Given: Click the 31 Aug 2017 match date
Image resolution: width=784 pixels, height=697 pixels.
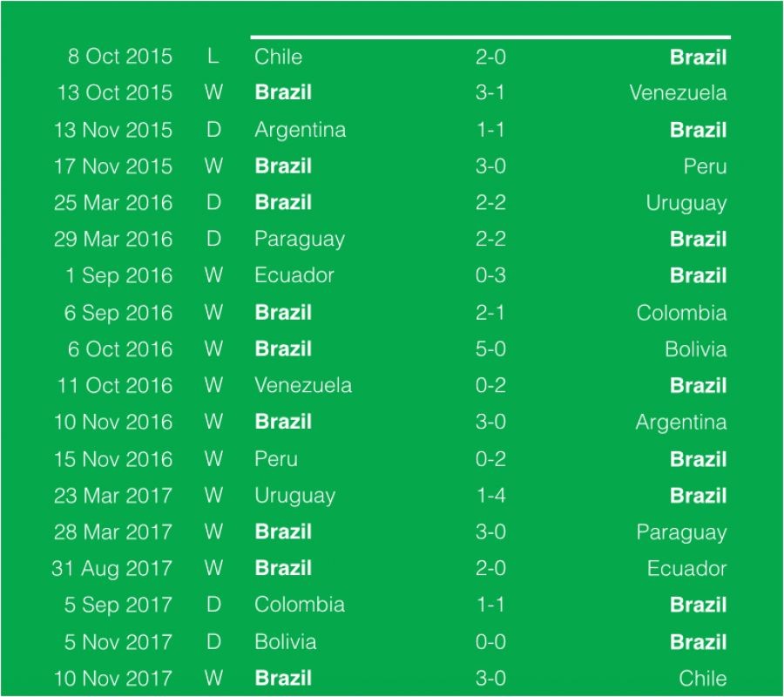Looking at the screenshot, I should pos(112,569).
